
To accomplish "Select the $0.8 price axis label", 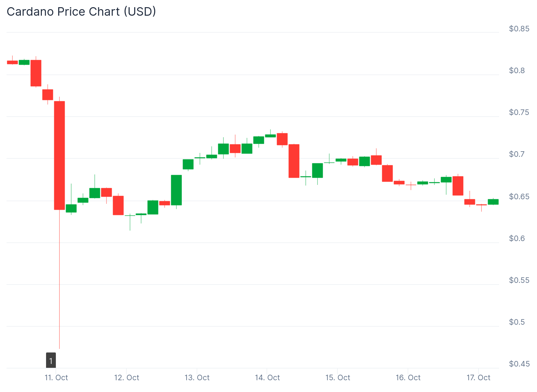I will click(x=517, y=71).
